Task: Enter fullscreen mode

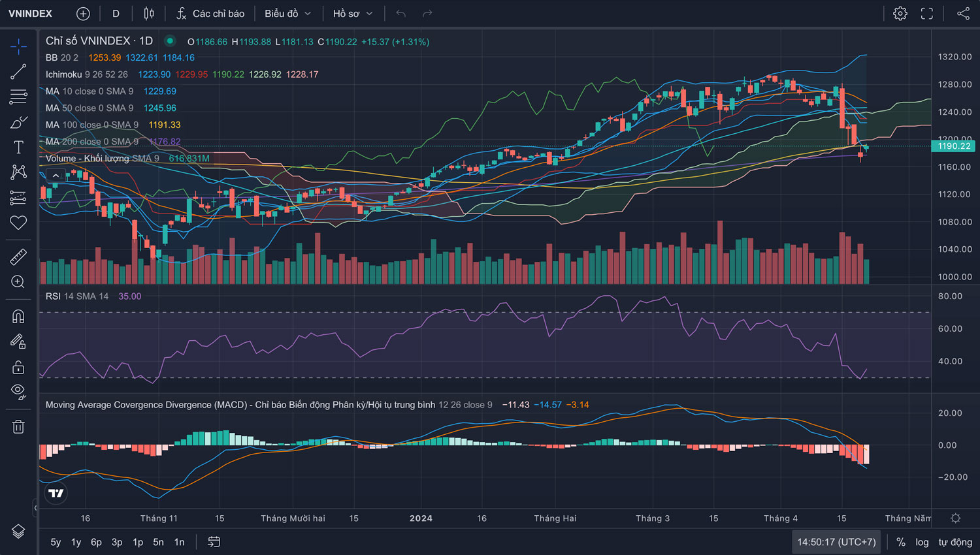Action: pyautogui.click(x=927, y=14)
